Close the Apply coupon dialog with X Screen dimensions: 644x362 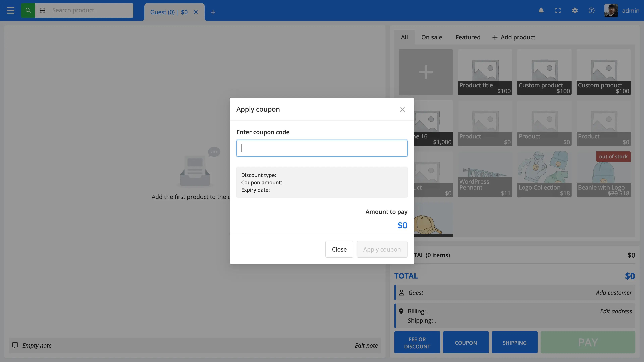(402, 109)
